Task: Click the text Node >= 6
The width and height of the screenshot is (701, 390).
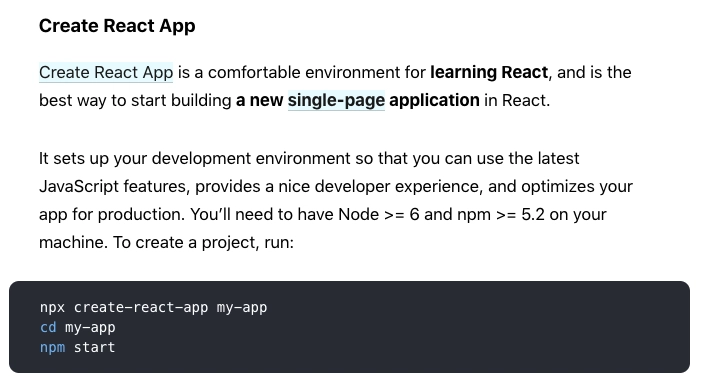Action: click(379, 215)
